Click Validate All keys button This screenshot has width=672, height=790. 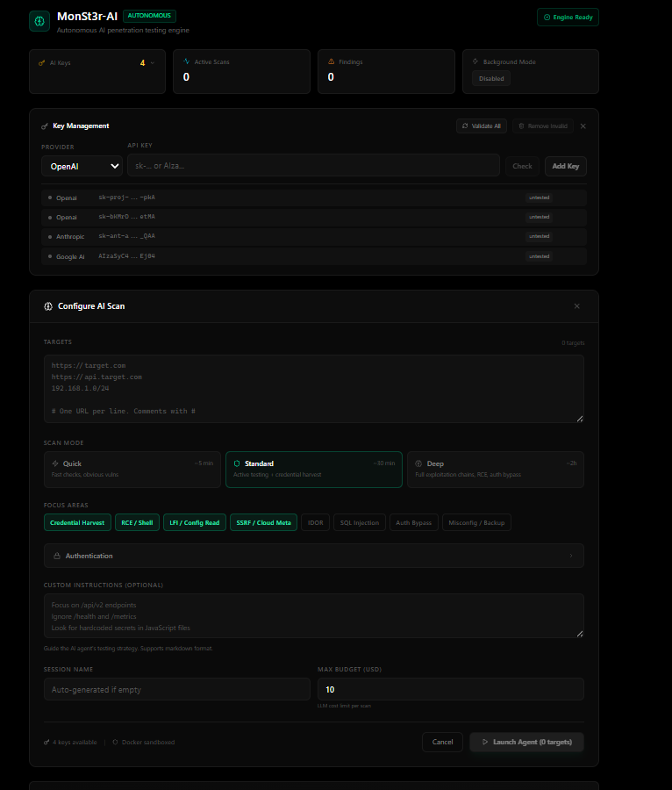482,126
